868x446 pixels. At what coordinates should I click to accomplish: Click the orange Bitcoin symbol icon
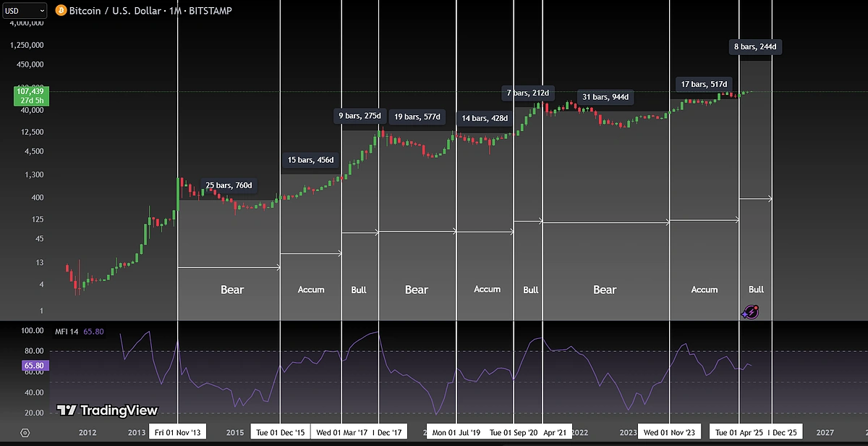(61, 11)
